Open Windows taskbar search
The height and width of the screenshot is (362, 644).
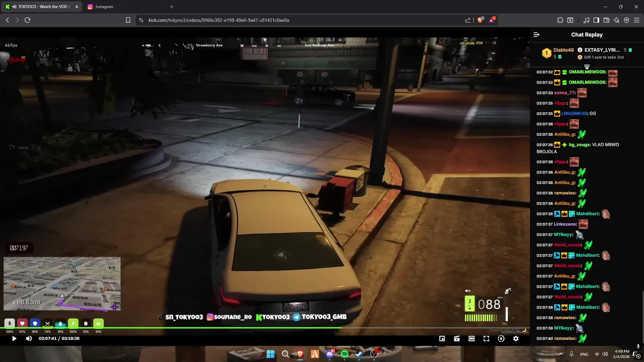tap(285, 354)
